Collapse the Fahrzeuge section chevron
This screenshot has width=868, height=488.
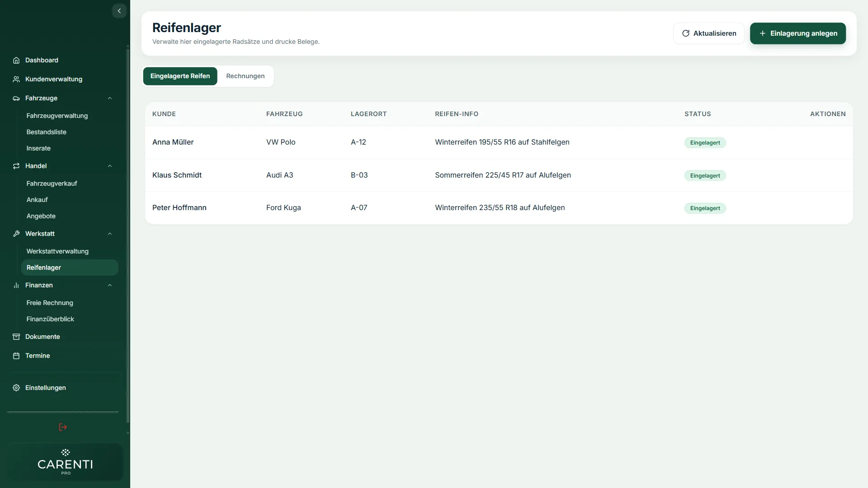110,98
